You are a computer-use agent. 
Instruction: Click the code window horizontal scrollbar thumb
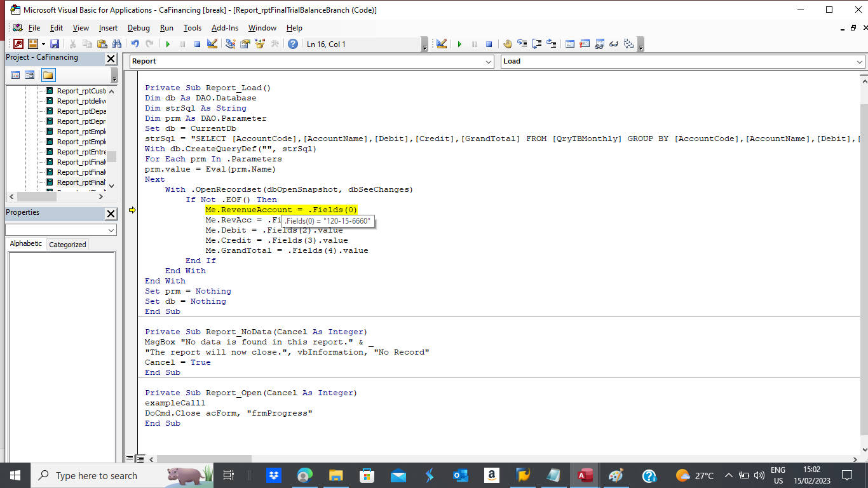tap(204, 459)
